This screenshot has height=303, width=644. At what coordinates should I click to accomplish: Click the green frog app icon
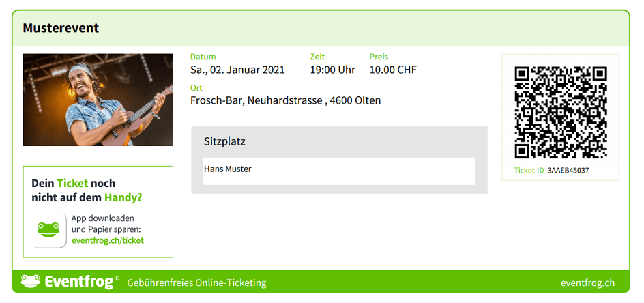click(48, 230)
